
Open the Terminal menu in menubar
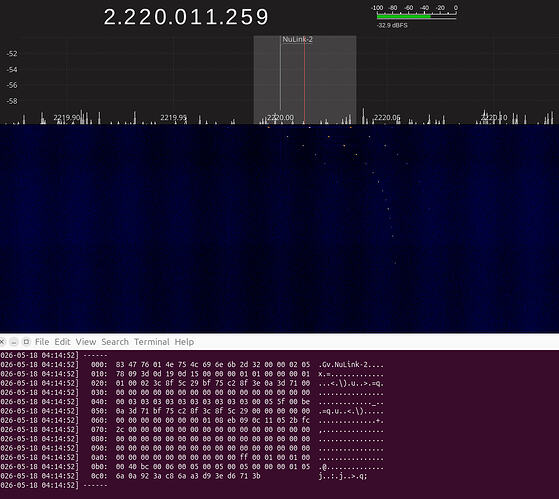pyautogui.click(x=152, y=342)
